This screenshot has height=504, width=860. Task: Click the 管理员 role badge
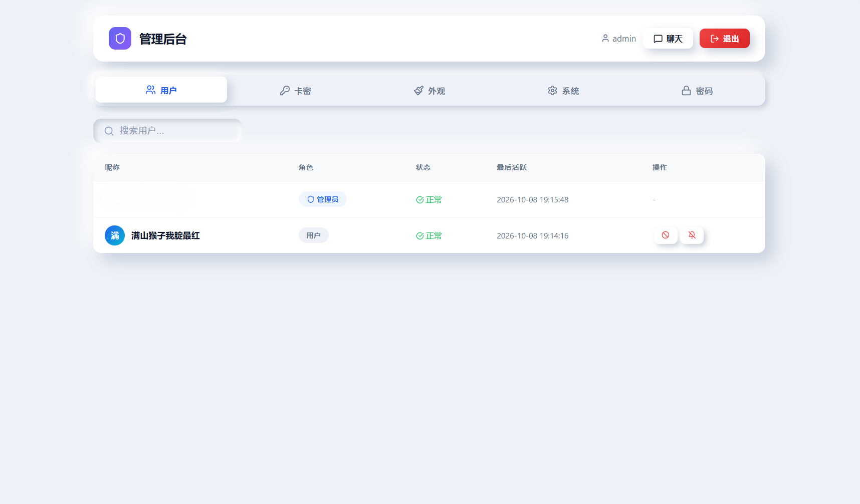323,199
